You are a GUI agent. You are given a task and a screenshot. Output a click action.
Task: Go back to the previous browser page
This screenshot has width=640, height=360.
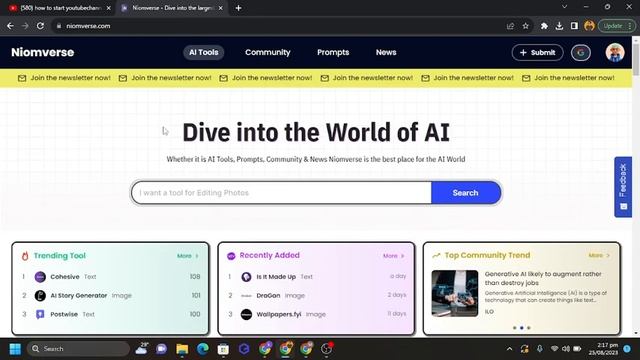coord(10,26)
